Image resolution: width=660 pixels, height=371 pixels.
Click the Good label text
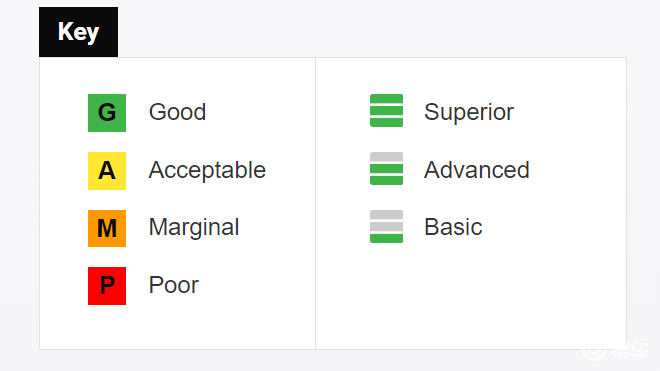pos(177,112)
